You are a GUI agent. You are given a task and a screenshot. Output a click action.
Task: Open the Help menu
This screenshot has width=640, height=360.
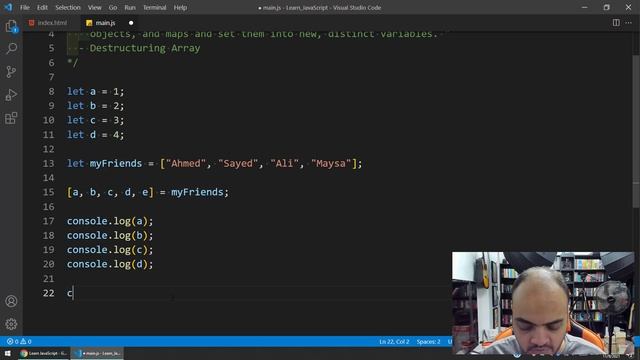coord(180,7)
